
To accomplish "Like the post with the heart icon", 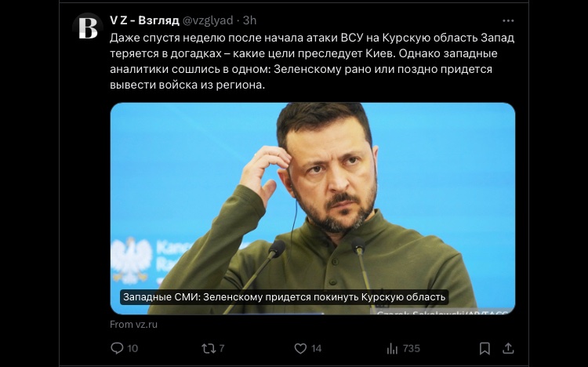I will pyautogui.click(x=300, y=349).
